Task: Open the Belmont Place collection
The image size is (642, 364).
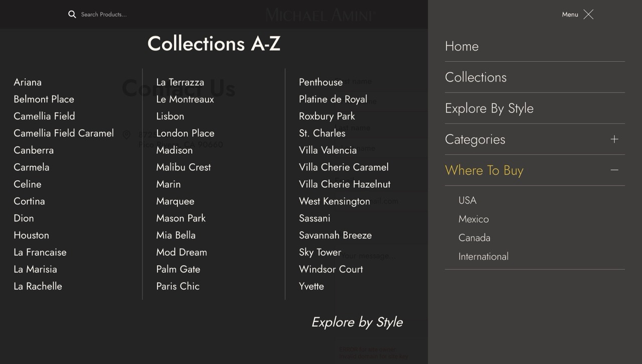Action: (x=44, y=99)
